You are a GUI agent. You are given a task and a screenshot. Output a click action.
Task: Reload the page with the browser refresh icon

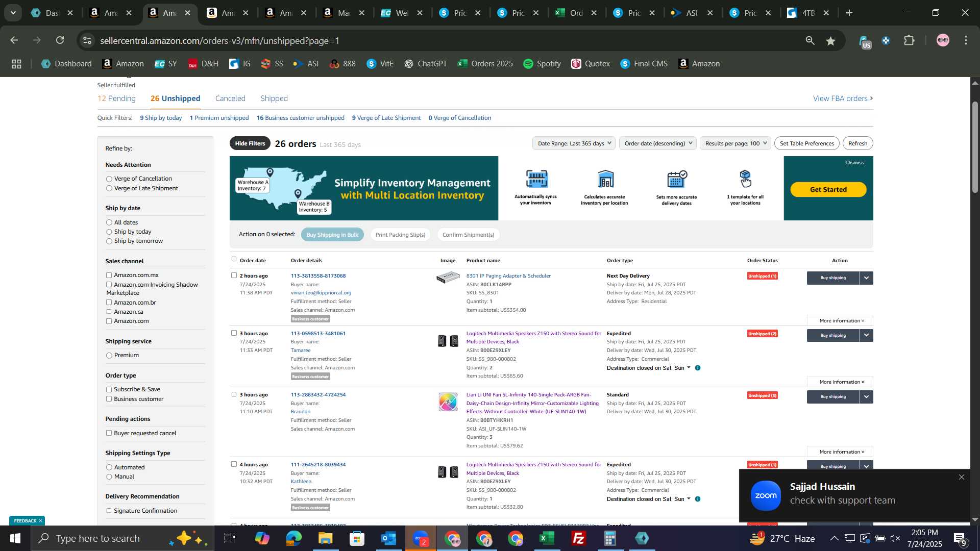point(60,40)
